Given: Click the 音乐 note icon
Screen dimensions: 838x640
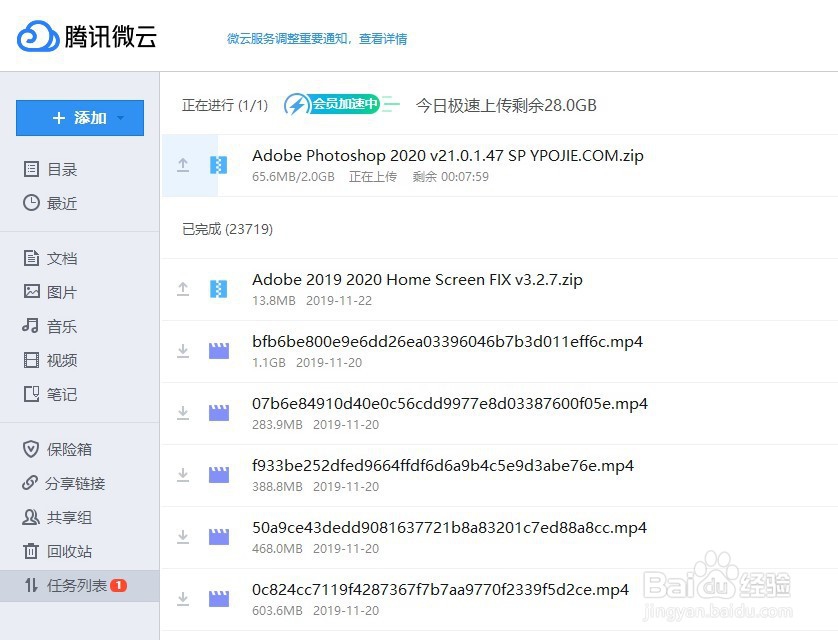Looking at the screenshot, I should pos(30,325).
